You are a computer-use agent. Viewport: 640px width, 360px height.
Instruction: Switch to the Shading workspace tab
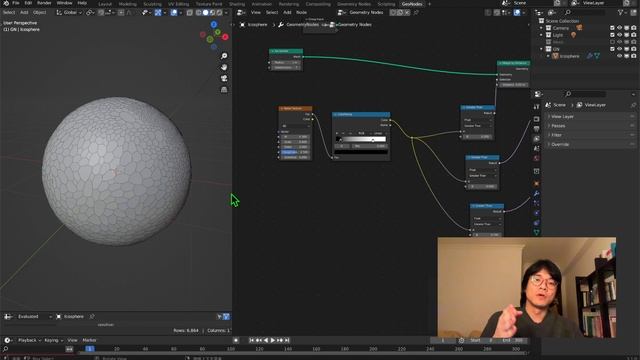236,4
